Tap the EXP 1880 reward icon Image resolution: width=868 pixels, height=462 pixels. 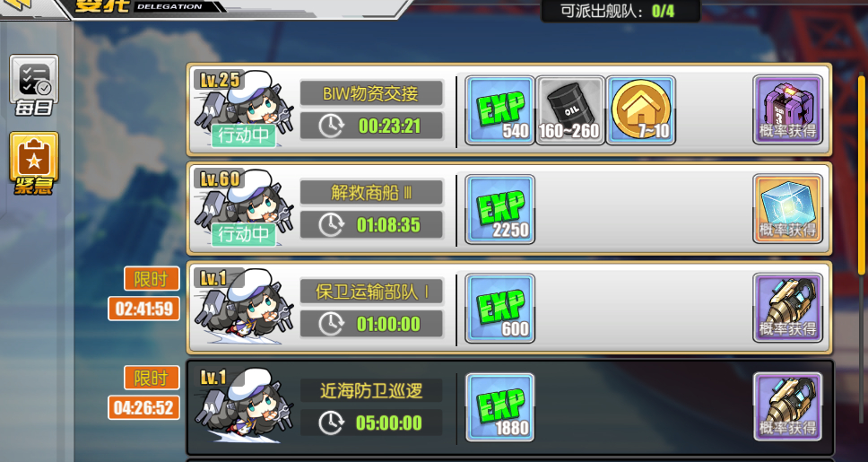tap(499, 407)
